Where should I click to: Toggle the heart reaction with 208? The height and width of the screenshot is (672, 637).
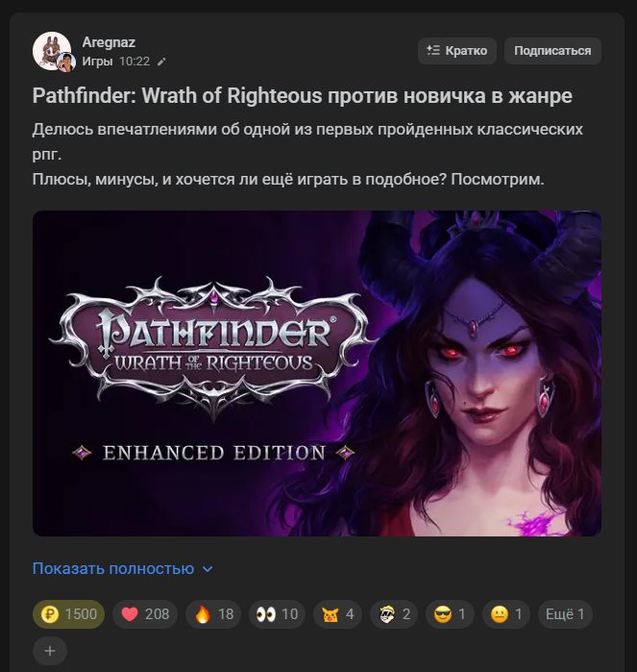(x=145, y=614)
